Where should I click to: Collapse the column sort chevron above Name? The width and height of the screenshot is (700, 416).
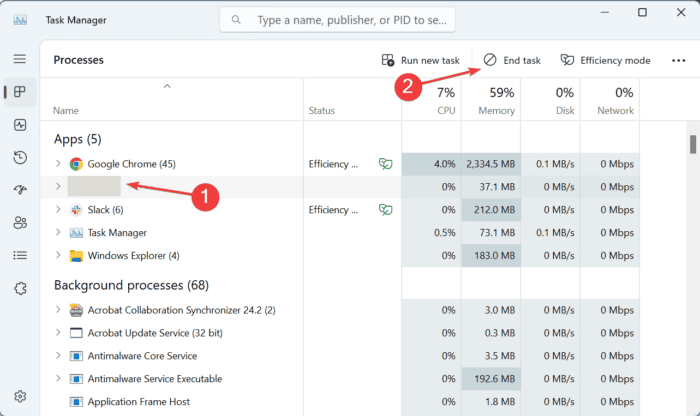[x=167, y=86]
